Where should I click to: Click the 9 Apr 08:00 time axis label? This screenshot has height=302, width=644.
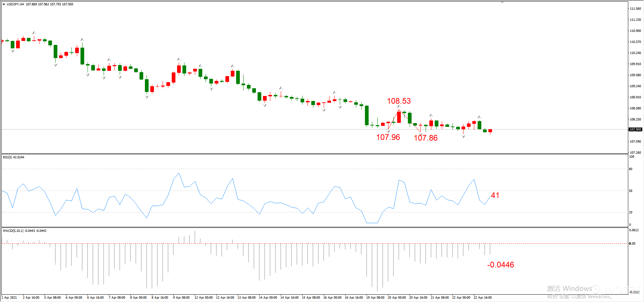(x=181, y=298)
